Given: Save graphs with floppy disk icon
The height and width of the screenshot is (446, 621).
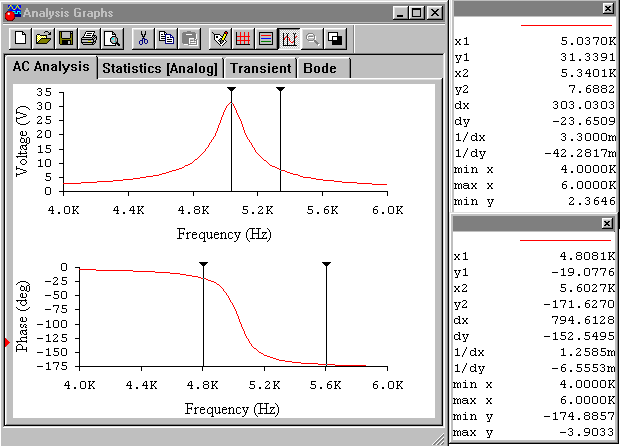Looking at the screenshot, I should click(x=66, y=38).
